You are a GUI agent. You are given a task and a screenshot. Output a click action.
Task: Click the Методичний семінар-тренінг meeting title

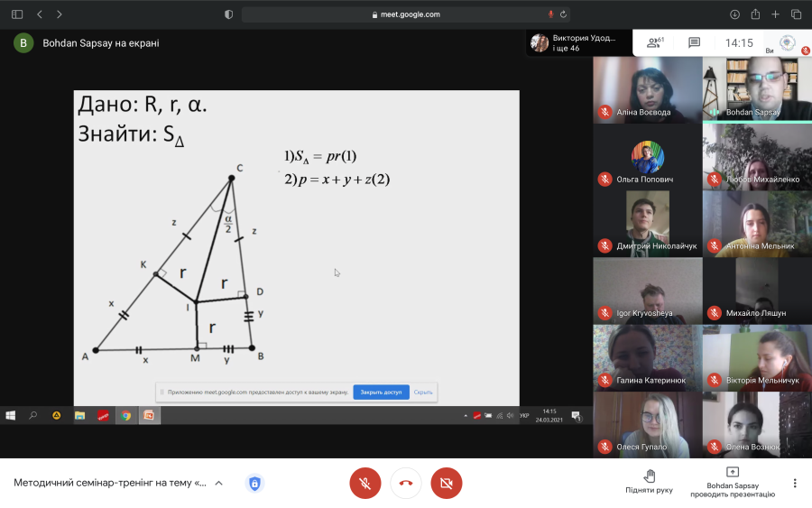pos(110,483)
